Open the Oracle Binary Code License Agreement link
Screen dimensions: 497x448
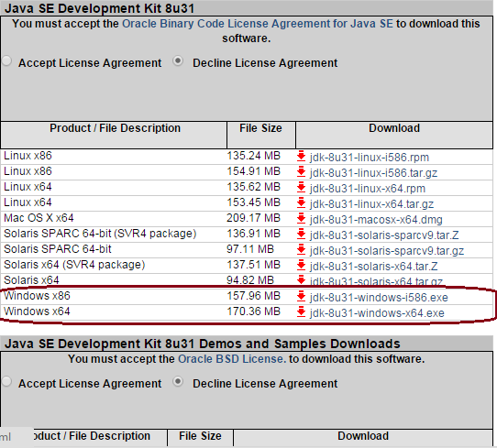coord(258,24)
